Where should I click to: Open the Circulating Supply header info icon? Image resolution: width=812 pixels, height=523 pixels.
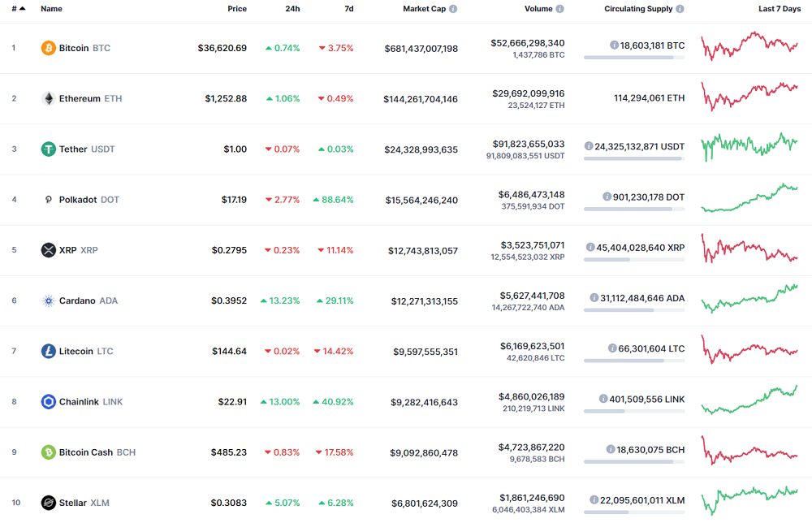click(680, 9)
